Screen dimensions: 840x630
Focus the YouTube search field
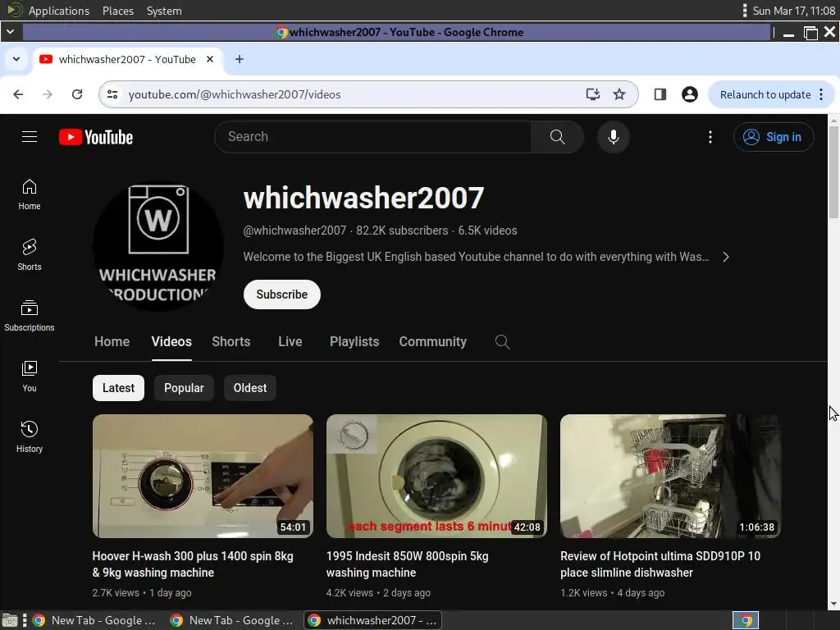373,137
